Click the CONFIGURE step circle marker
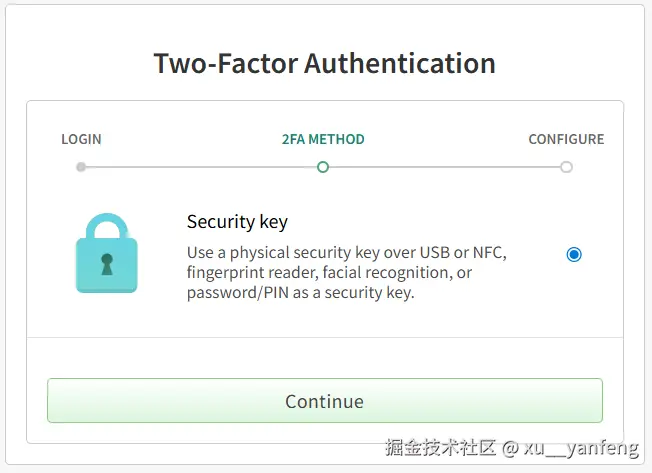Screen dimensions: 652x473 click(x=566, y=167)
